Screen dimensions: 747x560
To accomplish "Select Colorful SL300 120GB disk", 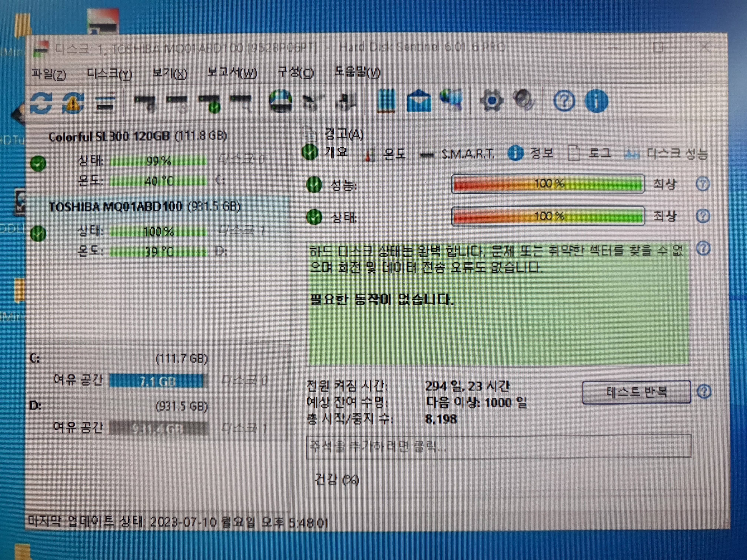I will [x=158, y=158].
